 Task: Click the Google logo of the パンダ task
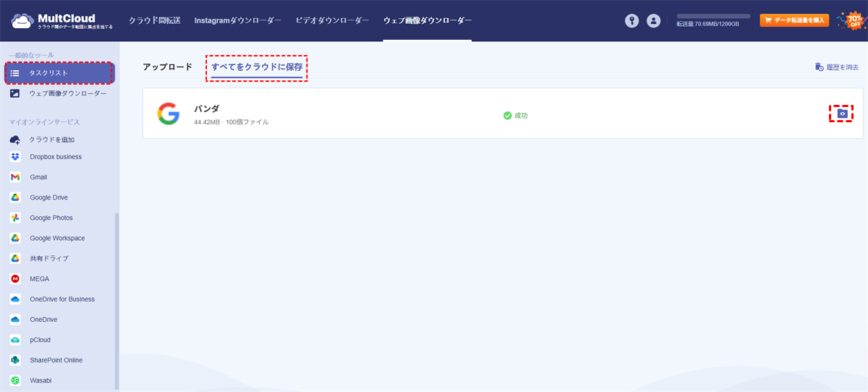[169, 114]
